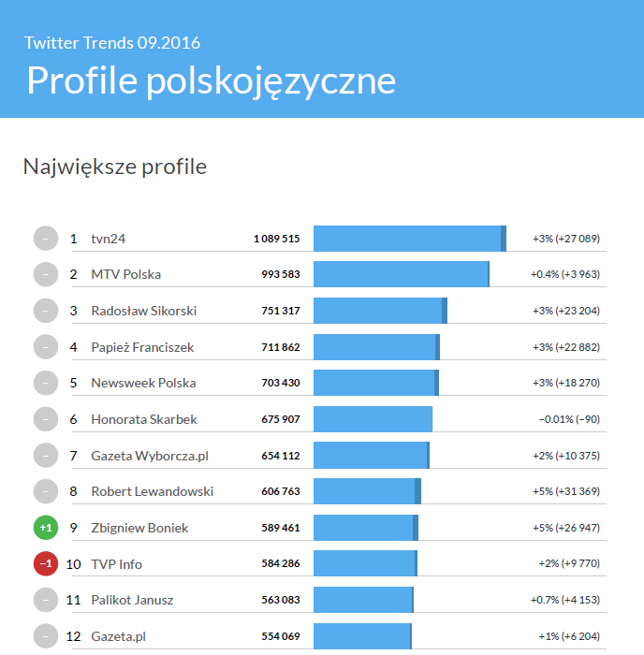Click the gray badge beside MTV Polska

coord(45,274)
